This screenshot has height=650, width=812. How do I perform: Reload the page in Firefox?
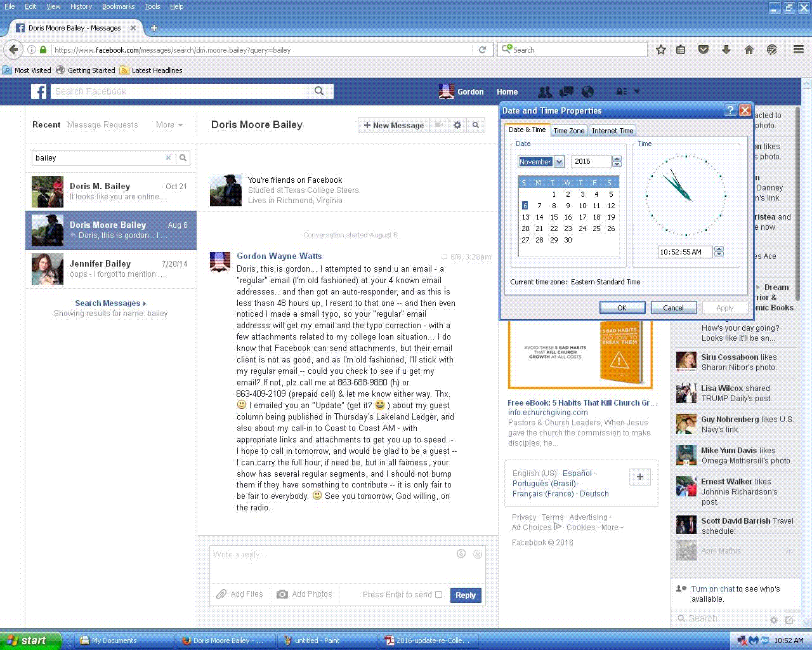pyautogui.click(x=482, y=50)
